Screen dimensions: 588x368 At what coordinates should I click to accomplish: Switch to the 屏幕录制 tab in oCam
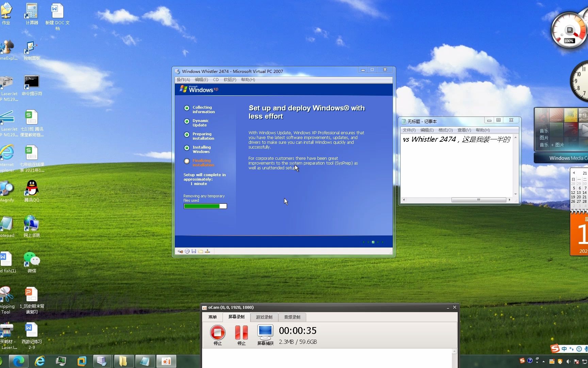pos(236,317)
